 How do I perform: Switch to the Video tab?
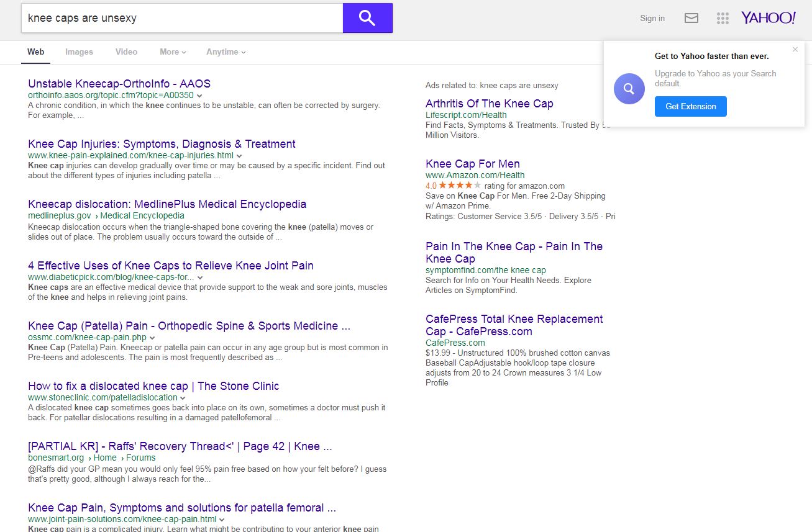(126, 52)
